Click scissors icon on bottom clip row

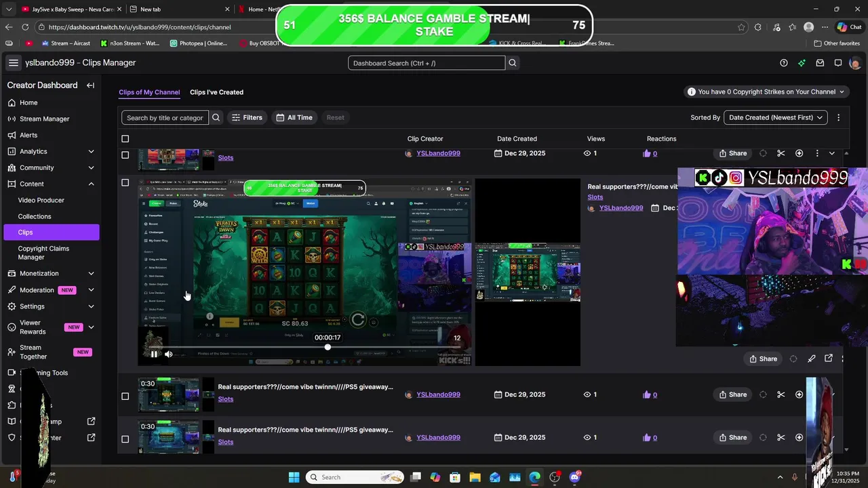tap(781, 437)
